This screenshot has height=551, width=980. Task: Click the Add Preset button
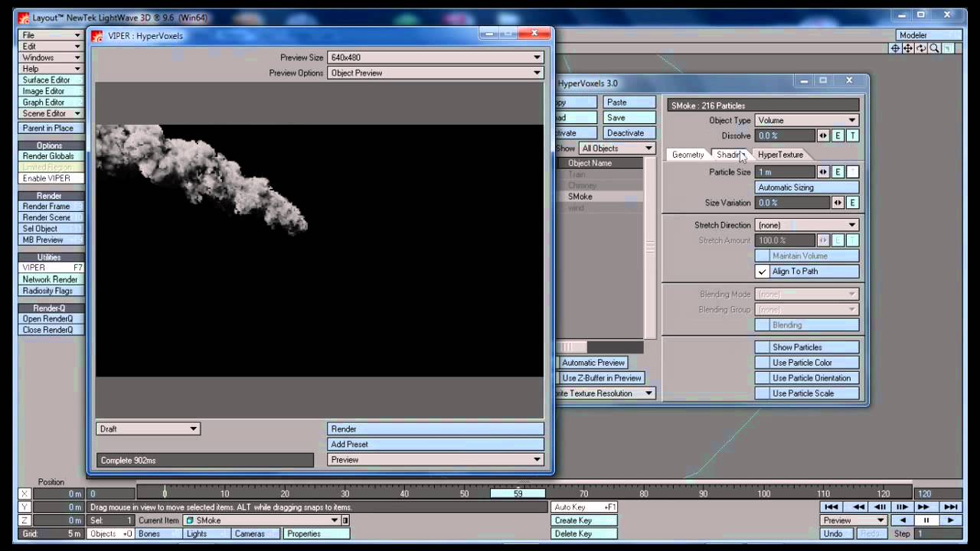tap(436, 444)
